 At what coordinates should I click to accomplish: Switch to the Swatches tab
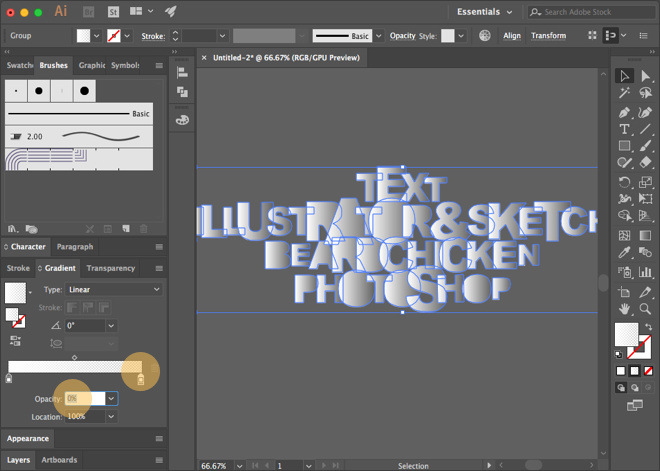19,65
